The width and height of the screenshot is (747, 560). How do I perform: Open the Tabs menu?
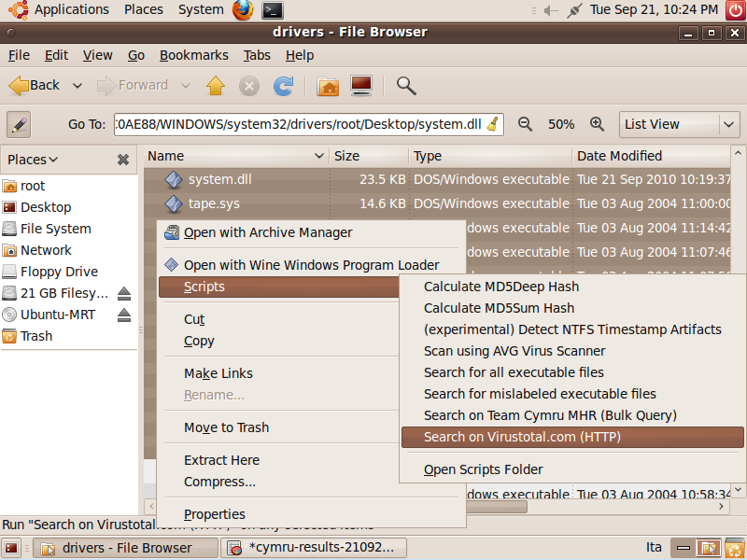257,55
